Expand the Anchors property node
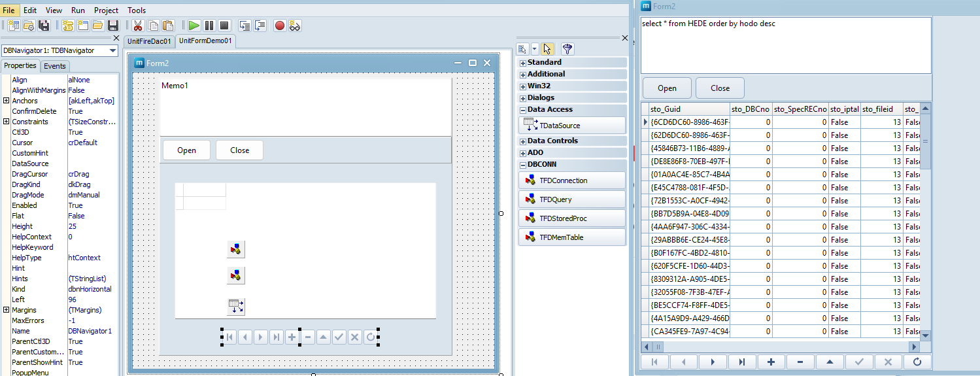Viewport: 980px width, 376px height. [6, 101]
